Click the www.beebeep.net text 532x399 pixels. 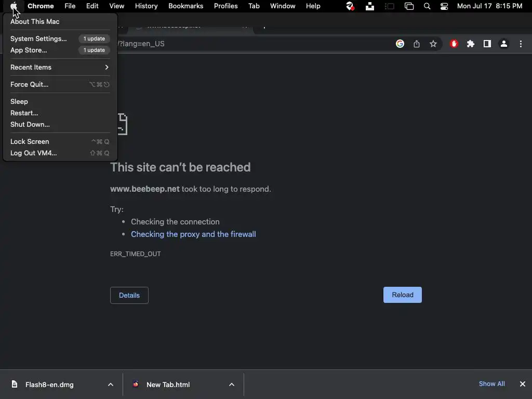pyautogui.click(x=145, y=189)
